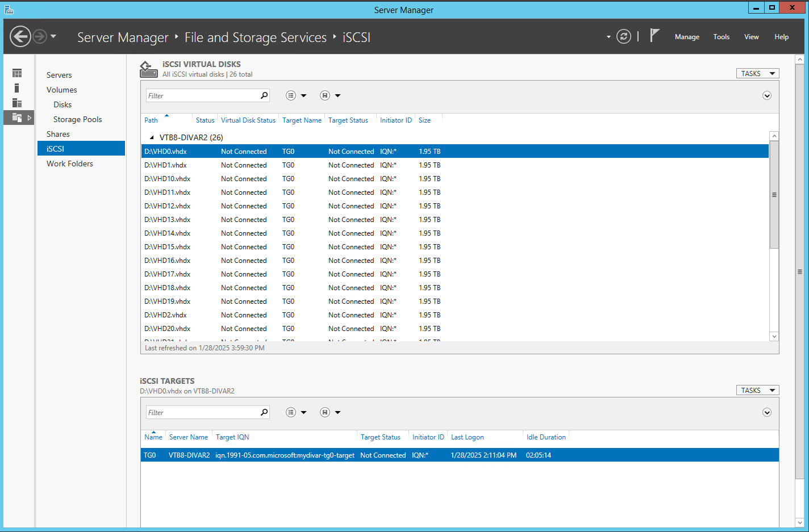Expand the virtual disks filter criteria chevron

[x=767, y=95]
